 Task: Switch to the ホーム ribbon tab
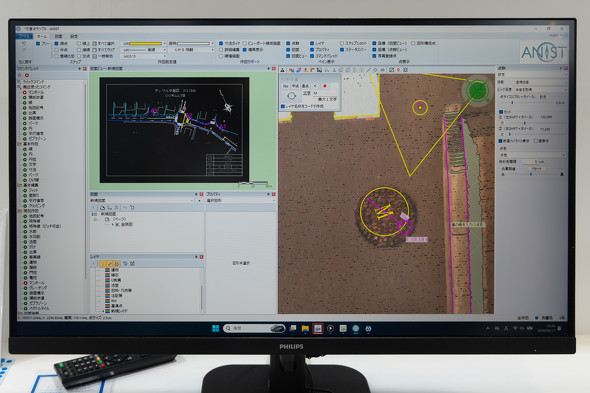(x=42, y=36)
